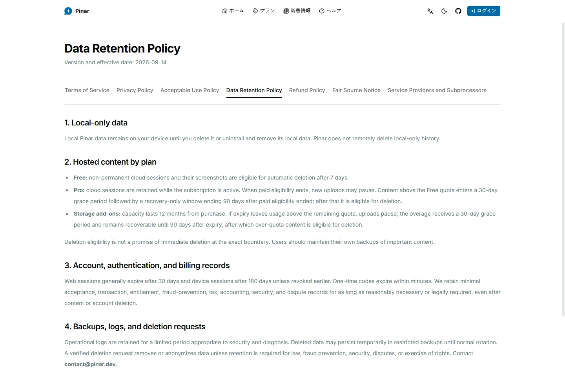
Task: Select the Data Retention Policy tab
Action: coord(254,90)
